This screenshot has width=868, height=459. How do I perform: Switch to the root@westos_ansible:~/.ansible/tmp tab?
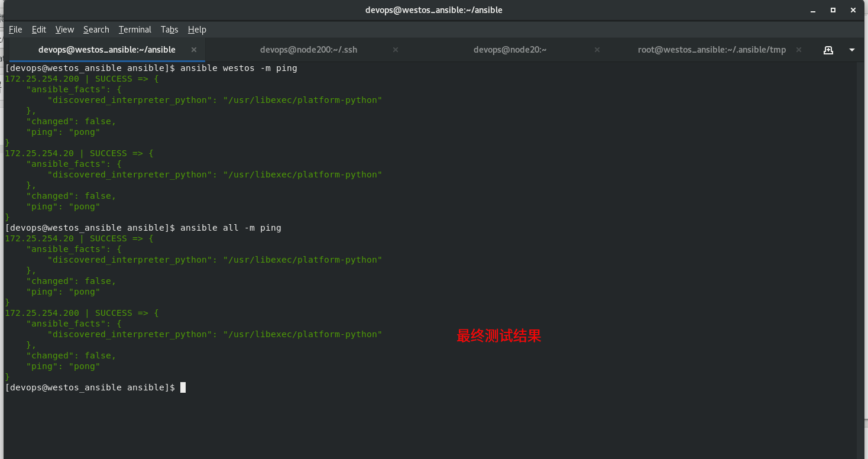coord(712,50)
